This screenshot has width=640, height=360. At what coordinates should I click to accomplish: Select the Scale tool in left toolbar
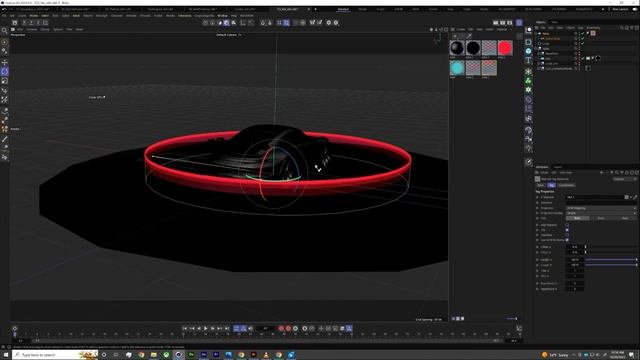pyautogui.click(x=4, y=81)
